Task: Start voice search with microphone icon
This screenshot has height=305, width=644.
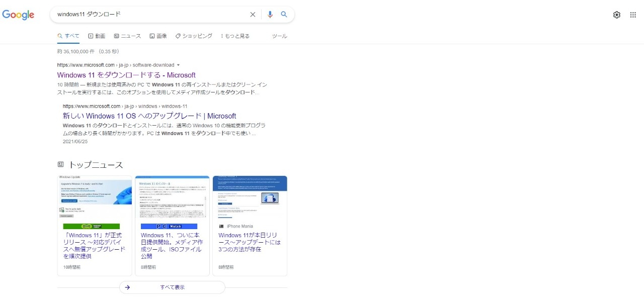Action: click(x=270, y=15)
